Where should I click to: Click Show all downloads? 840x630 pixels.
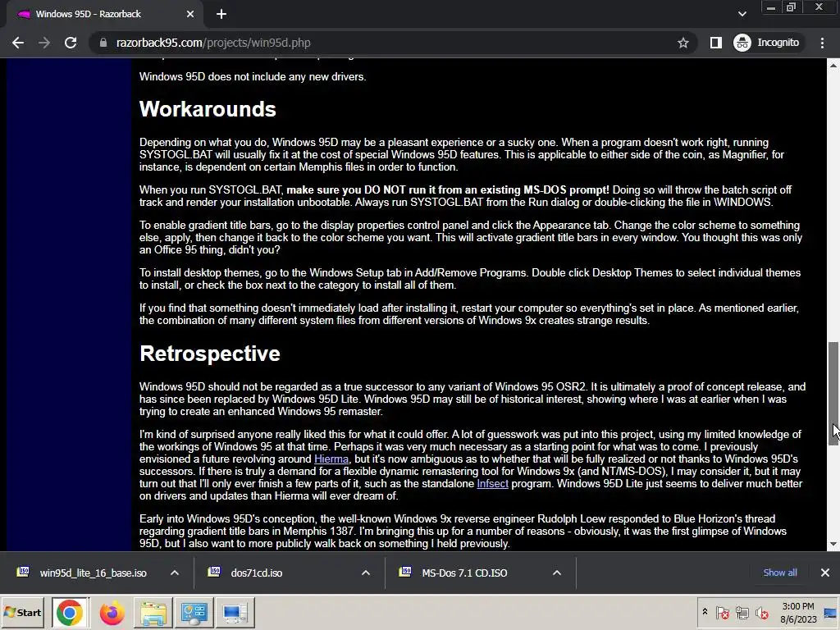pyautogui.click(x=780, y=573)
